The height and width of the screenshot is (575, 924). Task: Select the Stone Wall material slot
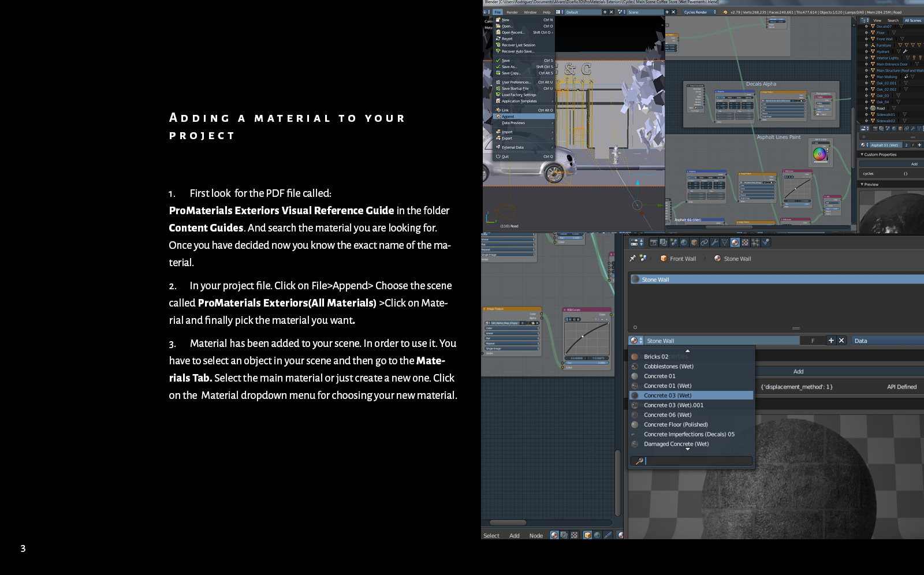click(776, 279)
